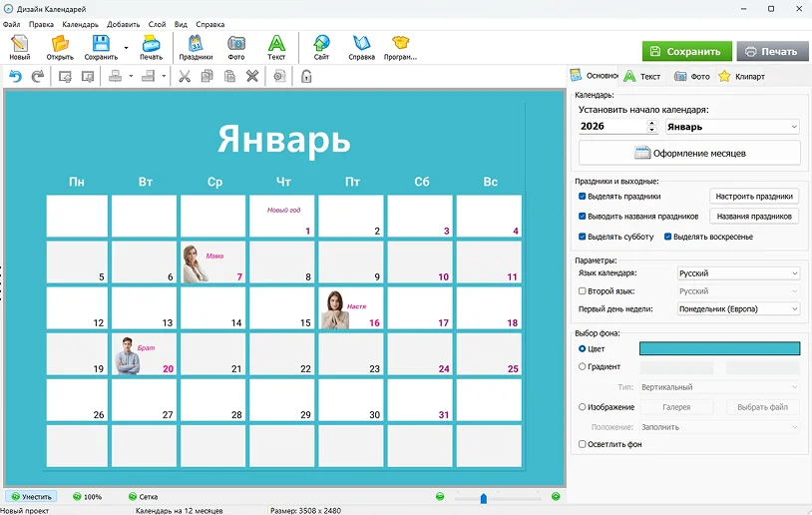This screenshot has height=515, width=812.
Task: Click the Оформление месяцев button
Action: pos(689,153)
